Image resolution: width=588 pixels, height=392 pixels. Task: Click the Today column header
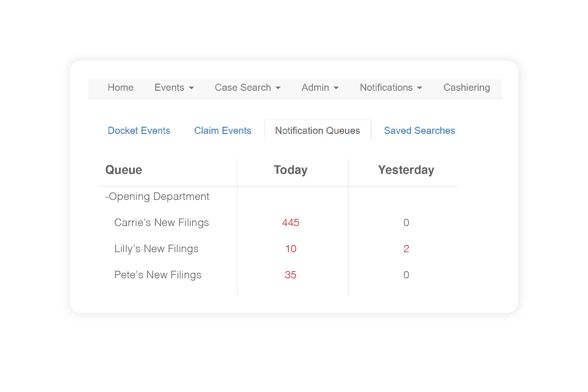tap(290, 170)
